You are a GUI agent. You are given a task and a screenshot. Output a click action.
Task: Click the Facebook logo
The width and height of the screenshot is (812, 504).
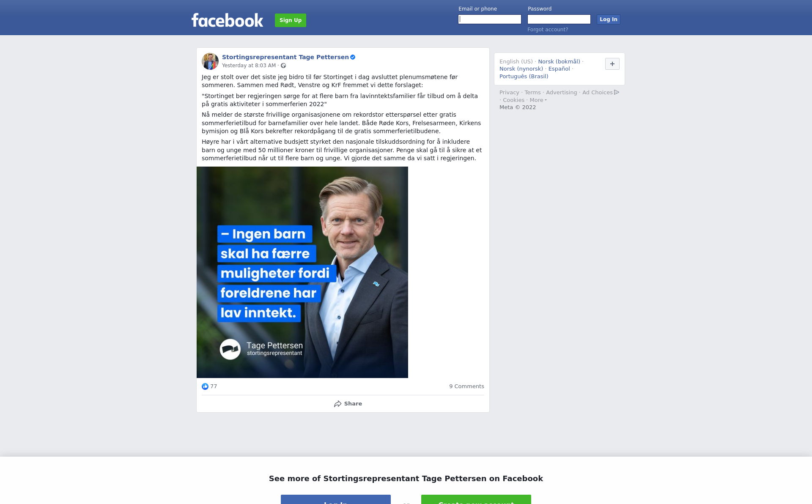point(227,20)
